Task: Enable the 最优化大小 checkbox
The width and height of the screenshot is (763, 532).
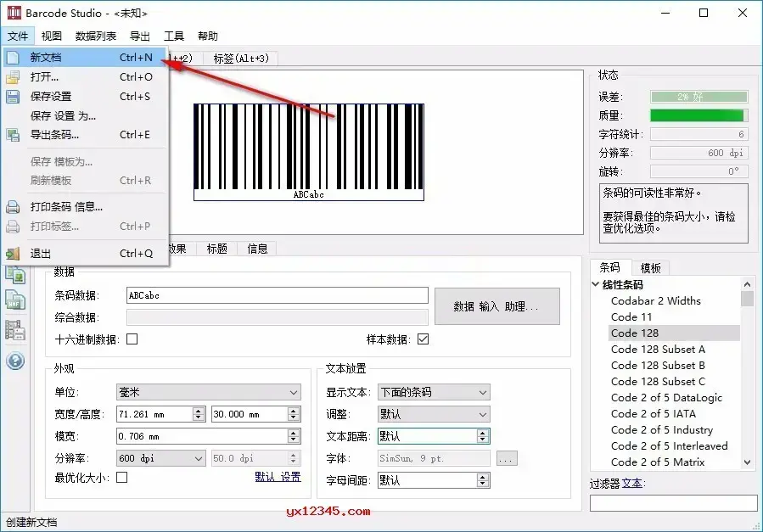Action: click(x=122, y=478)
